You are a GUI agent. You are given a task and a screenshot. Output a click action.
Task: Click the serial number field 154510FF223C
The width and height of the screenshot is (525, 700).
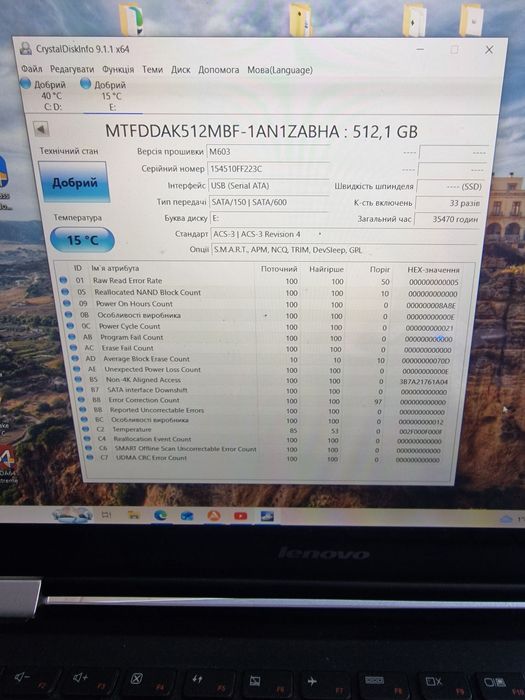click(268, 169)
